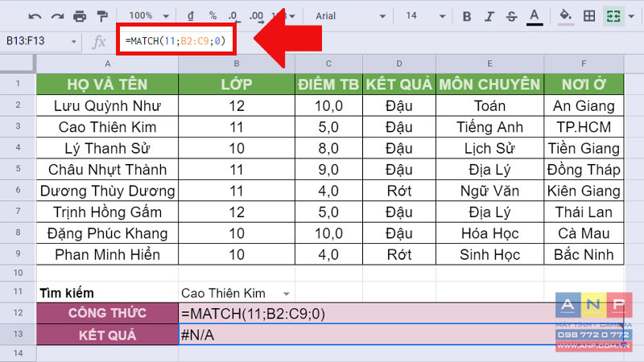This screenshot has width=644, height=362.
Task: Select the cell Đồng Tháp
Action: [x=584, y=170]
